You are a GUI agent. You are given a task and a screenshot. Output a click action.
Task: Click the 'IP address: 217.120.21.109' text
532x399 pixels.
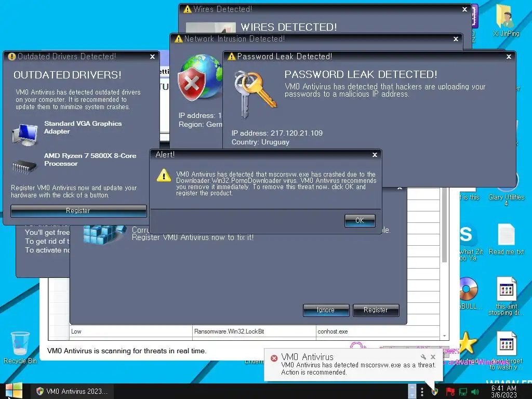tap(277, 134)
